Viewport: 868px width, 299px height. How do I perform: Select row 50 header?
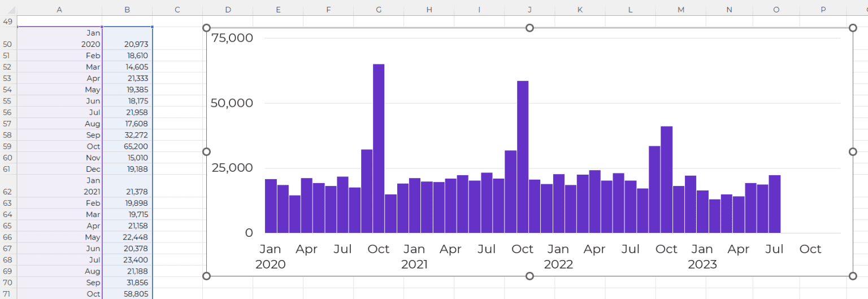8,38
